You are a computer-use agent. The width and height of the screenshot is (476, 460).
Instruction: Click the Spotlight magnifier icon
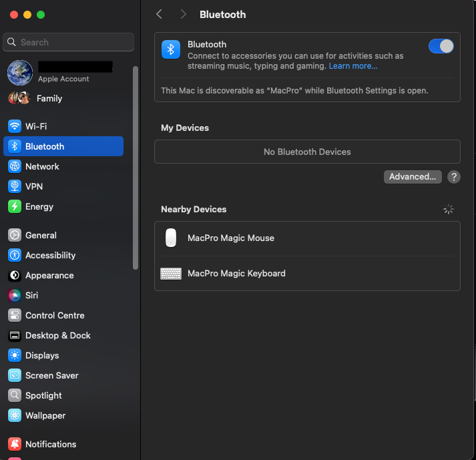point(15,396)
